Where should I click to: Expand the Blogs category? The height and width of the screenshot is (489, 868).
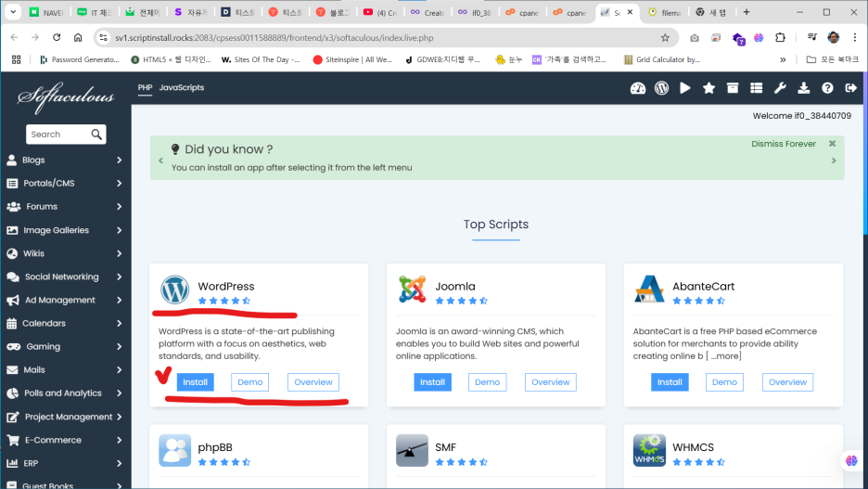(65, 160)
